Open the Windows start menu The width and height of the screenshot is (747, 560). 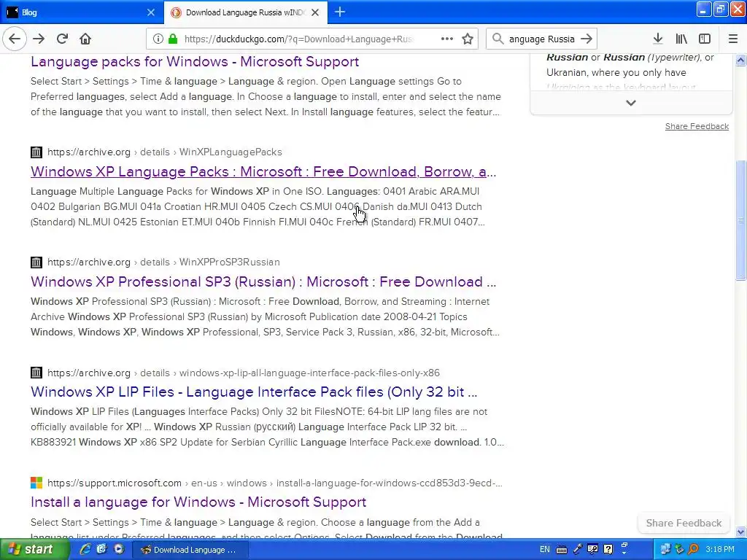34,550
